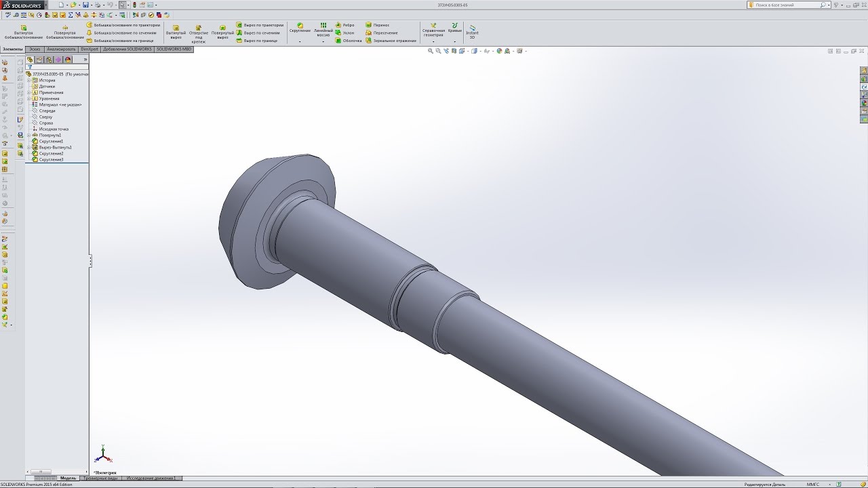Select Бобышка/основание на границе
Image resolution: width=868 pixels, height=488 pixels.
coord(120,41)
